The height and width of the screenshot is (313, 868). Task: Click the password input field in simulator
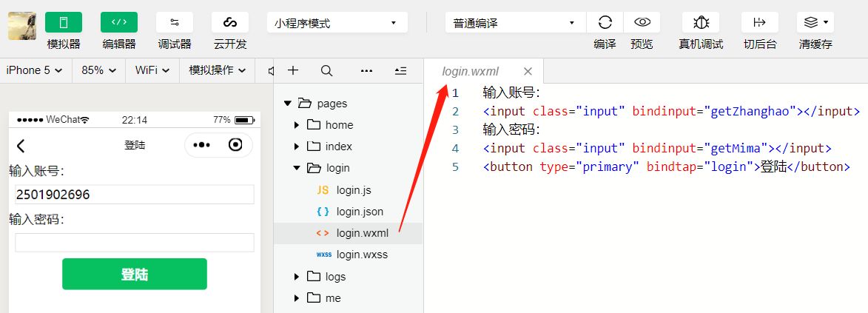tap(135, 243)
